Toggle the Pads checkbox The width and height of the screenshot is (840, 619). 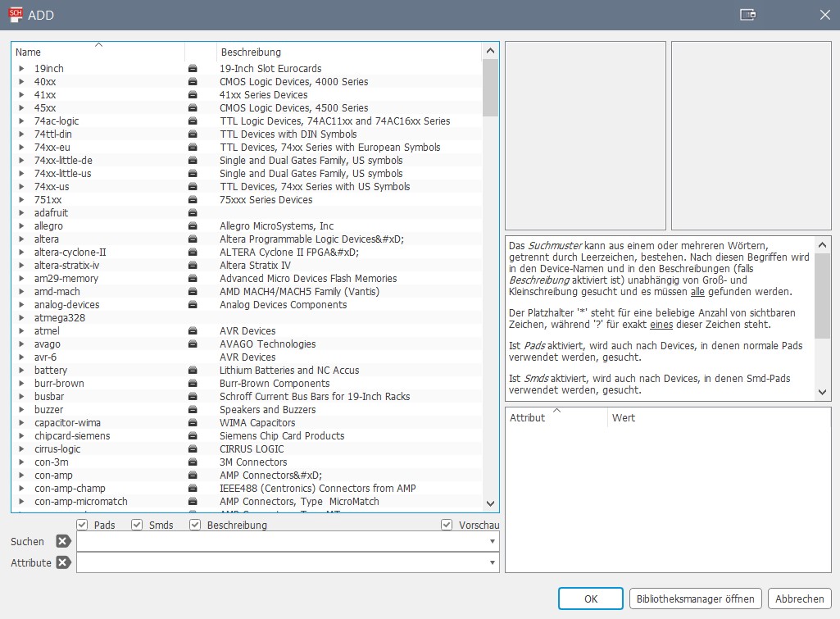[82, 525]
